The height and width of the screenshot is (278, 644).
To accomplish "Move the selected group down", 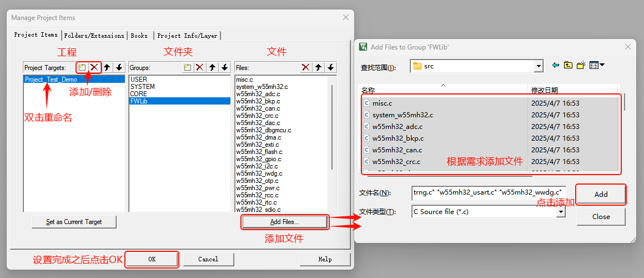I will pyautogui.click(x=224, y=67).
